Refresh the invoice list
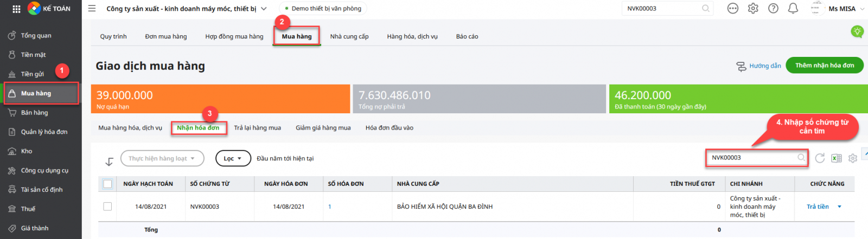 [x=820, y=158]
